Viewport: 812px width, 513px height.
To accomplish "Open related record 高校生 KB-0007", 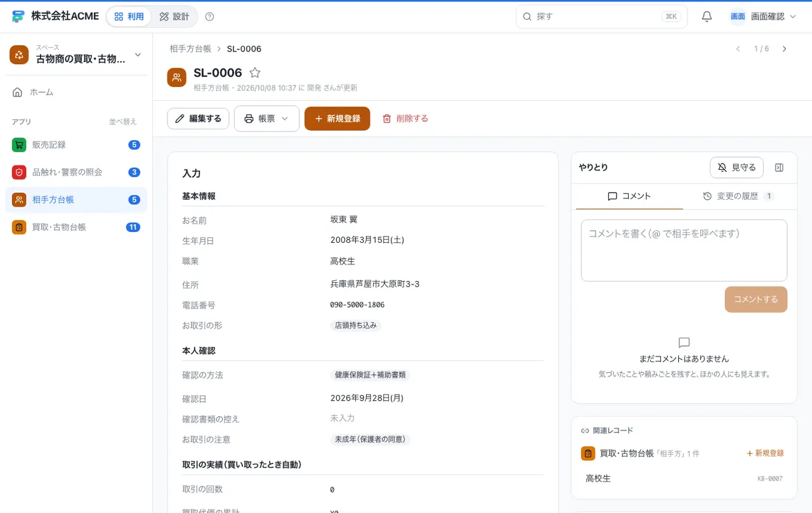I will 684,479.
